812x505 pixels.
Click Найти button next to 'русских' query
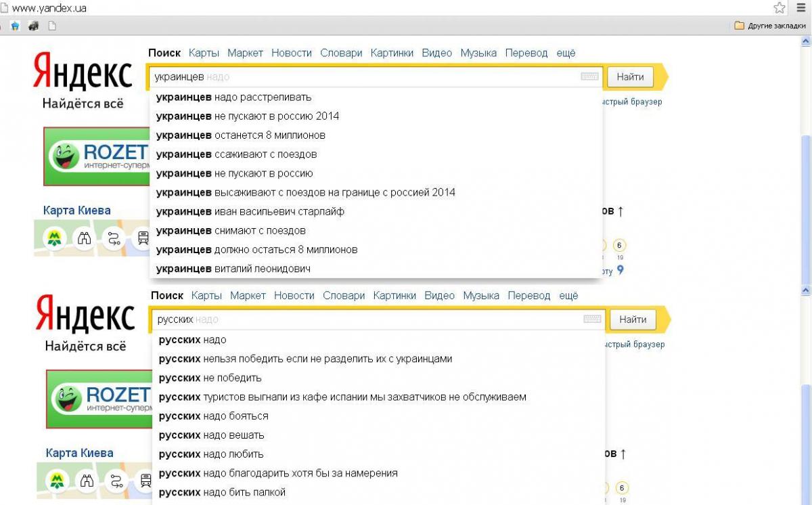633,320
